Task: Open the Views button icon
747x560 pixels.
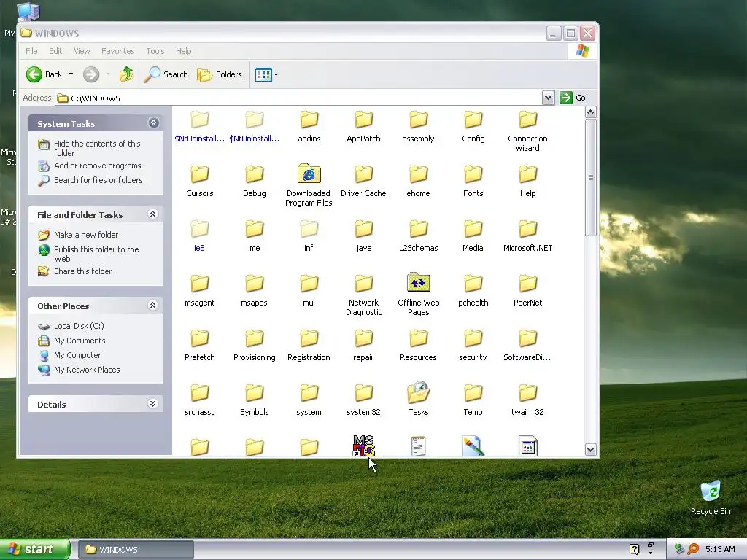Action: 263,74
